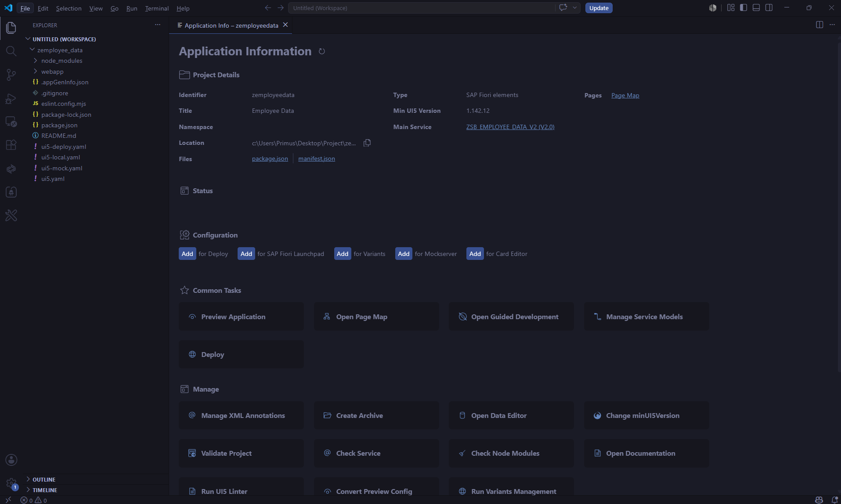Open Explorer views and more actions ellipsis
This screenshot has width=841, height=504.
[x=158, y=25]
